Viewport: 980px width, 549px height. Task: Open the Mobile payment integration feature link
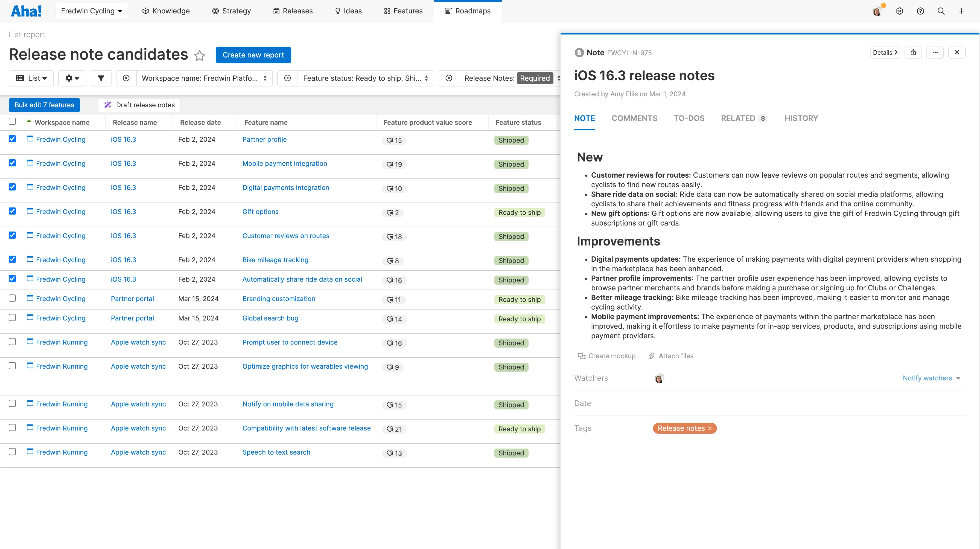[x=285, y=163]
